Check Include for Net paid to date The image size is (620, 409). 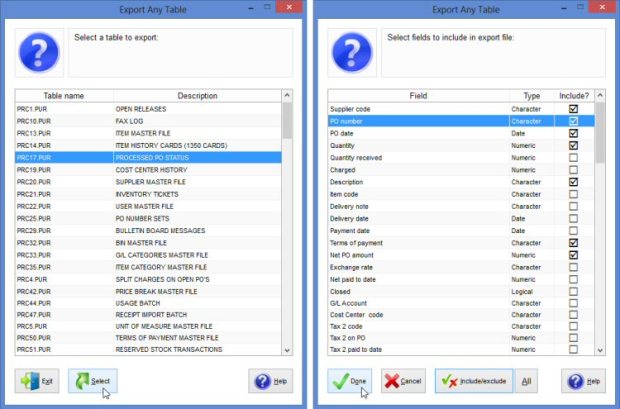click(x=573, y=280)
